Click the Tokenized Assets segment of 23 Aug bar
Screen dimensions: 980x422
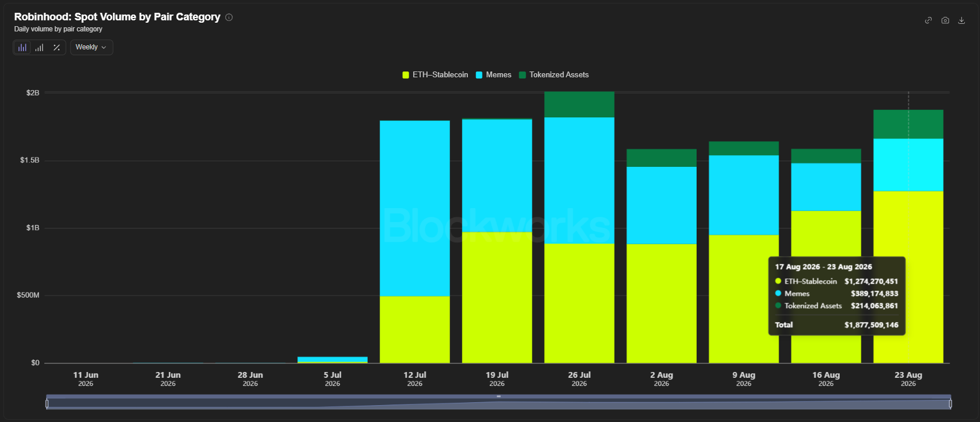point(908,124)
